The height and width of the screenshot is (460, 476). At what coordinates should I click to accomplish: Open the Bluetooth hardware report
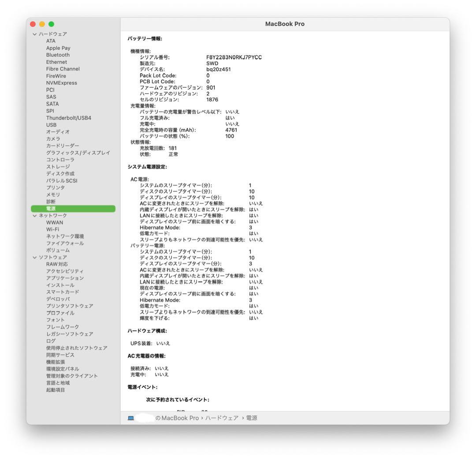[x=58, y=55]
